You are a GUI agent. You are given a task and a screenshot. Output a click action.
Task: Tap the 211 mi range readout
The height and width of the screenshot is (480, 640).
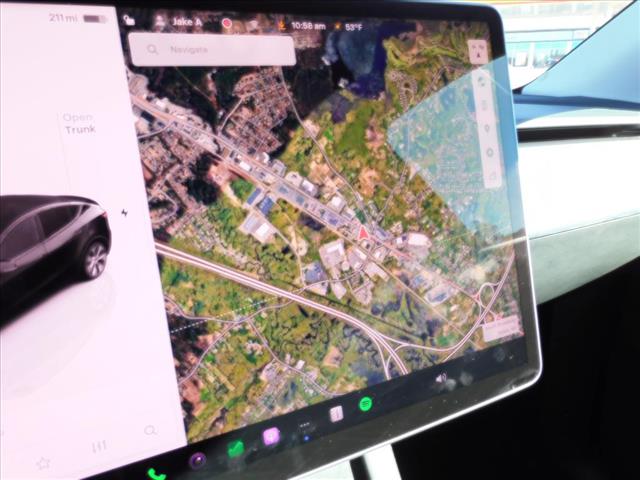click(63, 18)
